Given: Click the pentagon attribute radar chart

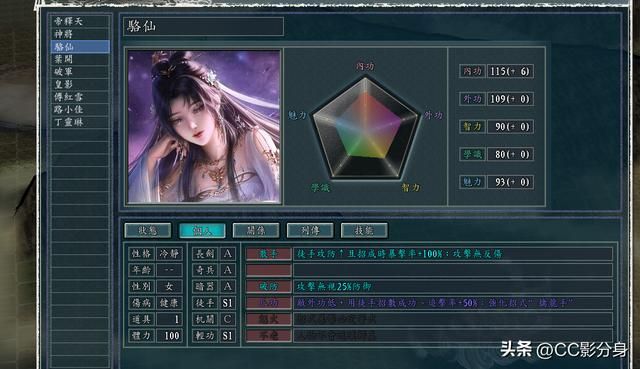Looking at the screenshot, I should click(366, 127).
